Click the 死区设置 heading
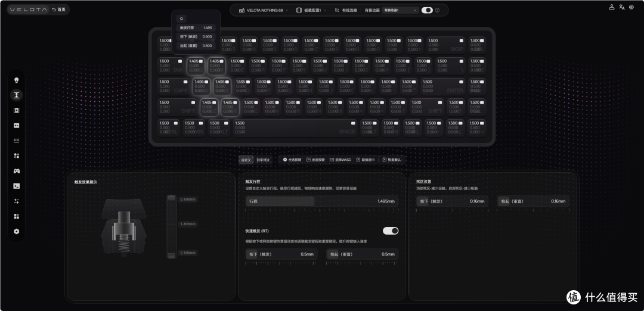The width and height of the screenshot is (644, 311). [x=423, y=181]
